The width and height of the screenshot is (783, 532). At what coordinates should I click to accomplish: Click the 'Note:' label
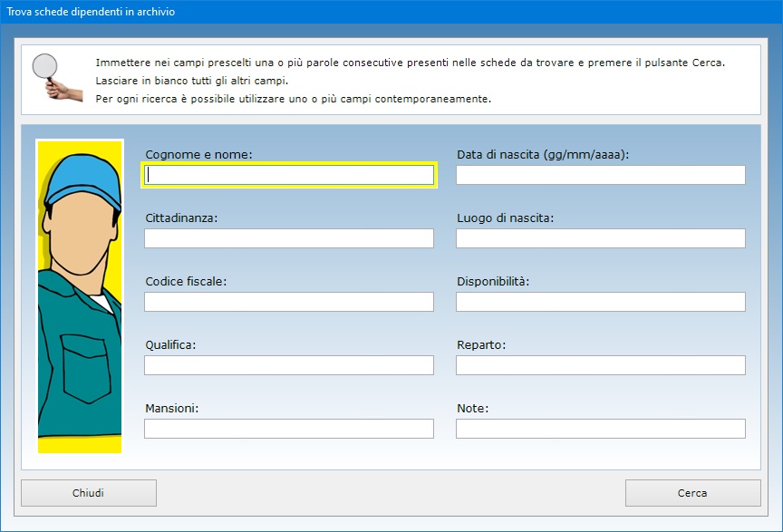[472, 408]
